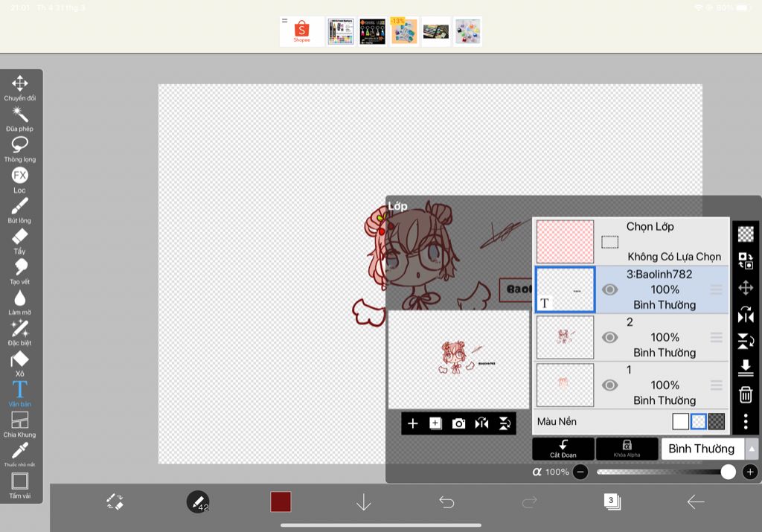Open the marker set ad thumbnail

341,31
